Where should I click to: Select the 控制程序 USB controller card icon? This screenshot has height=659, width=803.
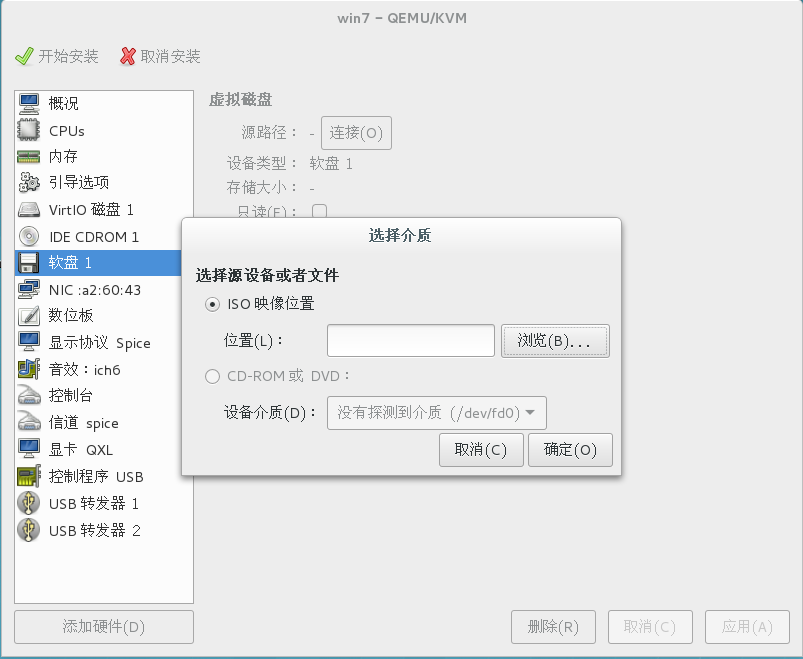pos(29,476)
